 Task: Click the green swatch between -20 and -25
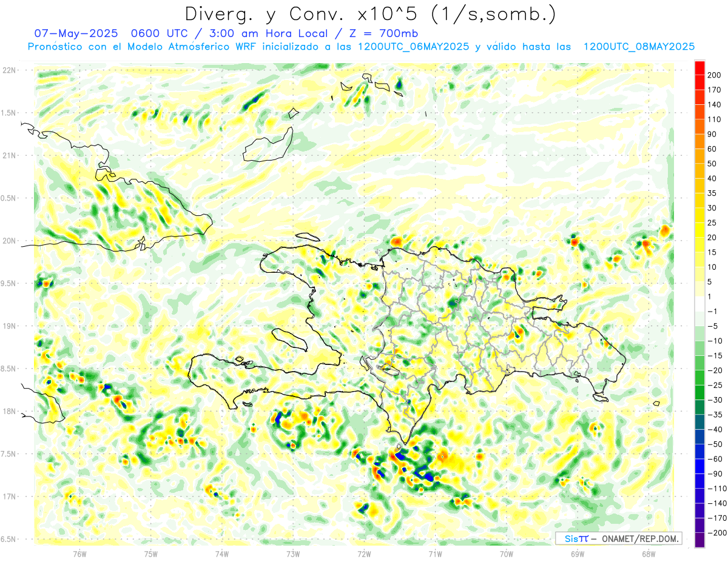(x=699, y=378)
